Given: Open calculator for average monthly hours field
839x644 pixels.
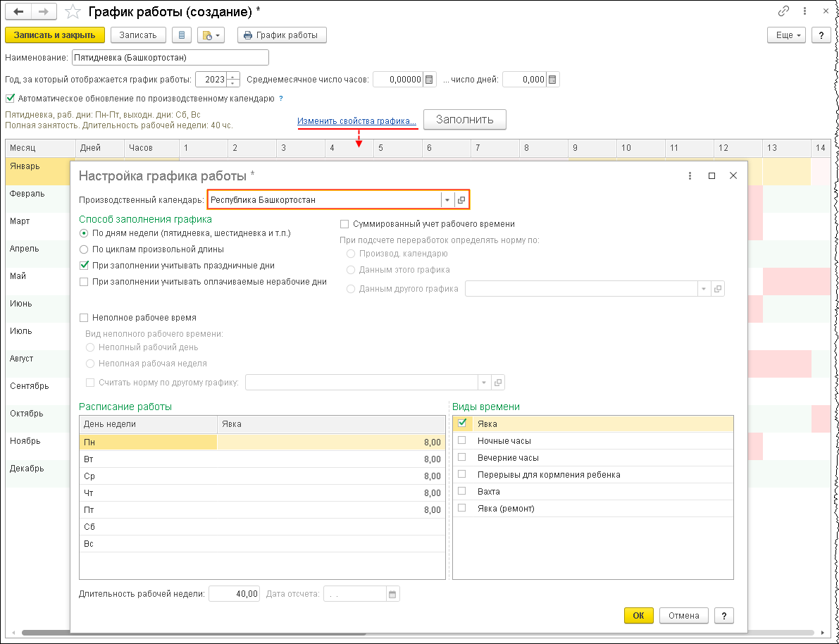Looking at the screenshot, I should pos(430,79).
